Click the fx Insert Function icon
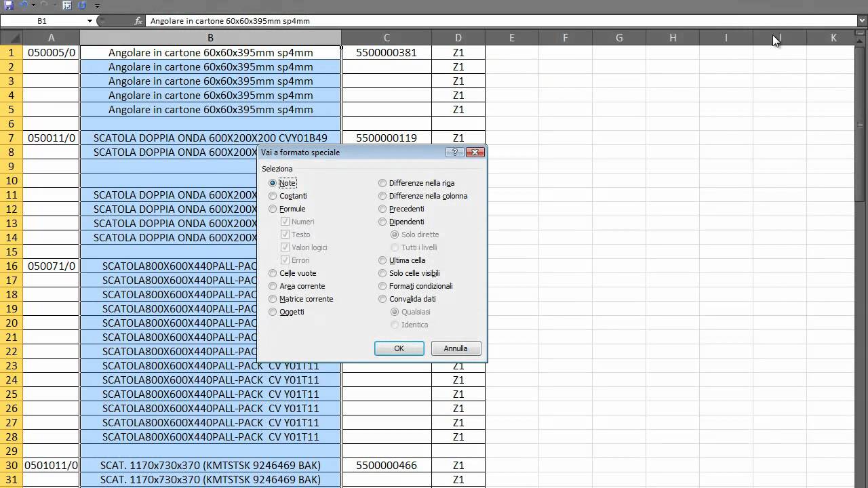Screen dimensions: 868x488 (138, 21)
